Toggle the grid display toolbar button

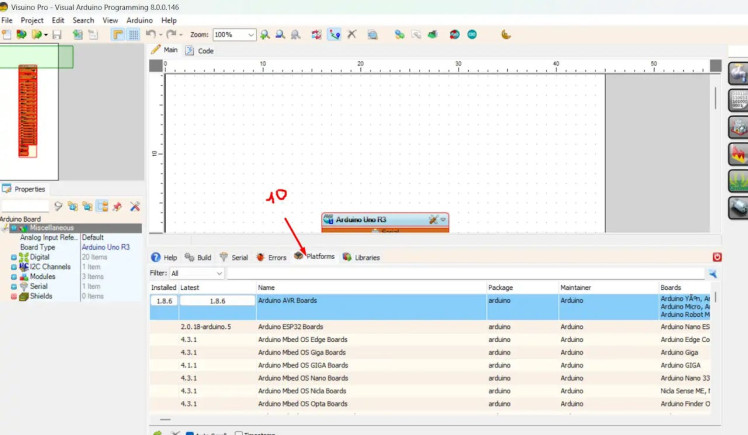click(133, 35)
